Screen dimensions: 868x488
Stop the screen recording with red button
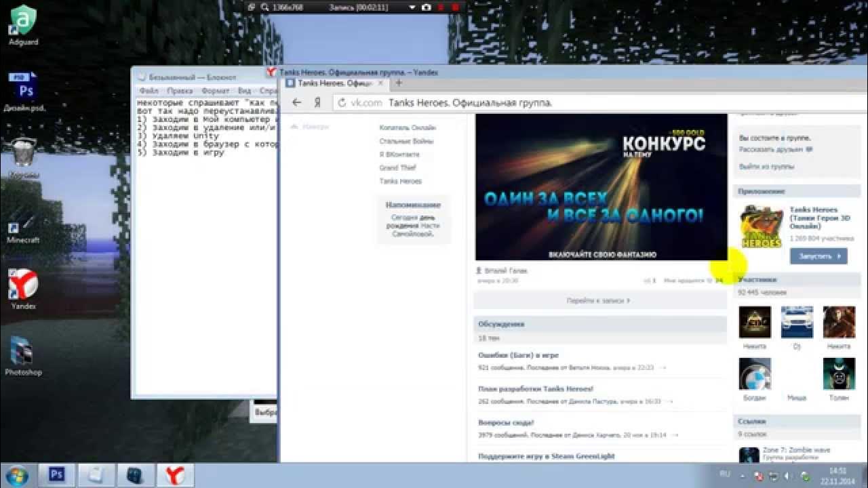coord(454,7)
